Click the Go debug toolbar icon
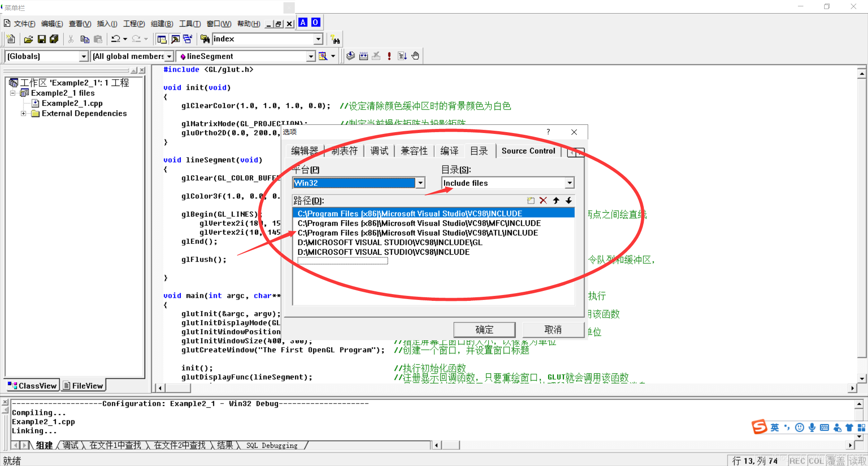868x466 pixels. [x=402, y=56]
